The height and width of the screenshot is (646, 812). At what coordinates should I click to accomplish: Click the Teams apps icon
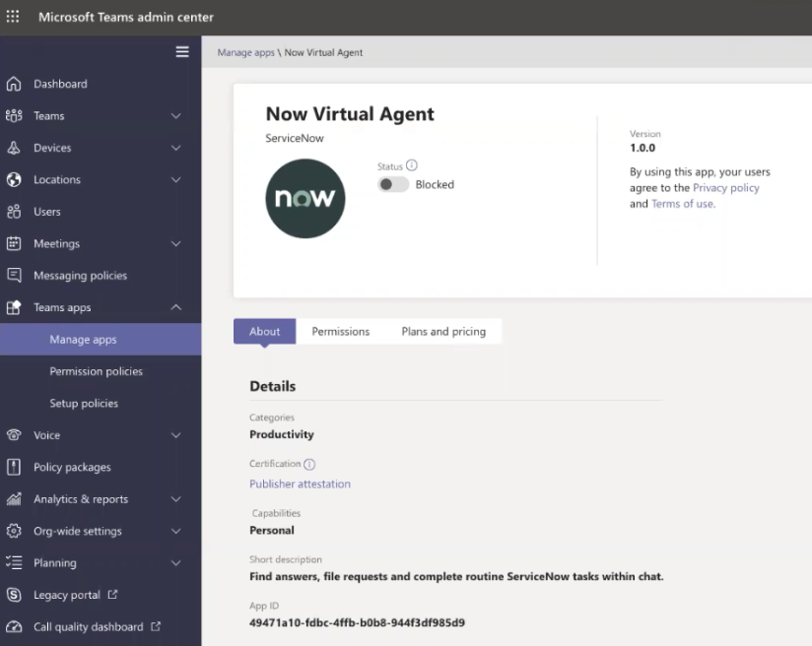point(14,307)
